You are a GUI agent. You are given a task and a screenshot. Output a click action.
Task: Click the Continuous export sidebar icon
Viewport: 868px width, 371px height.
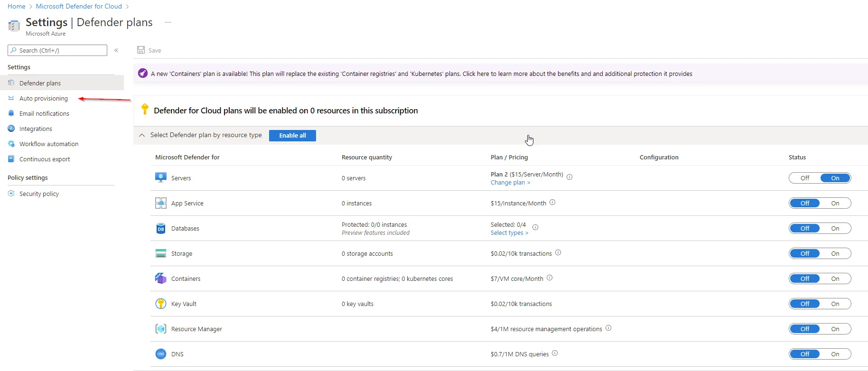pyautogui.click(x=11, y=159)
